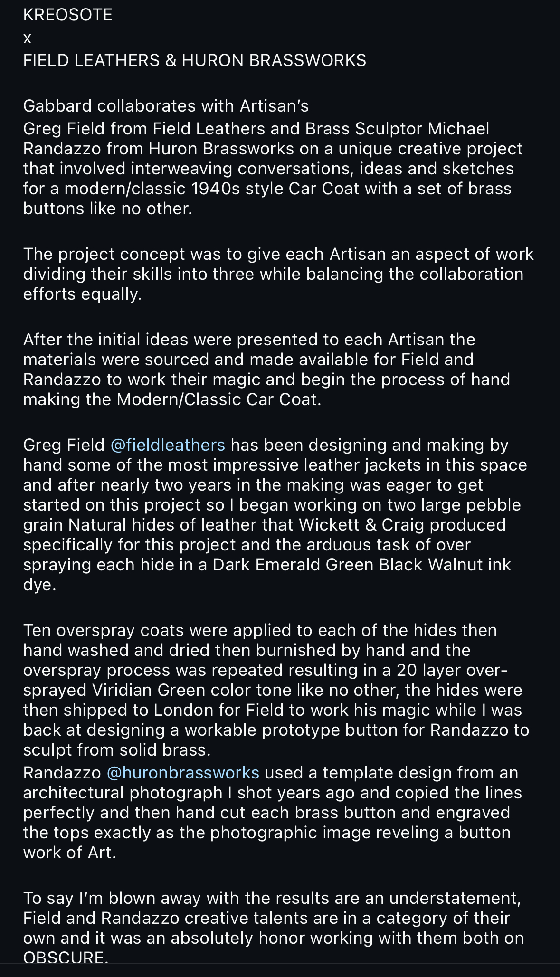Viewport: 560px width, 977px height.
Task: Click the "sculpt from solid brass." line
Action: coord(117,750)
